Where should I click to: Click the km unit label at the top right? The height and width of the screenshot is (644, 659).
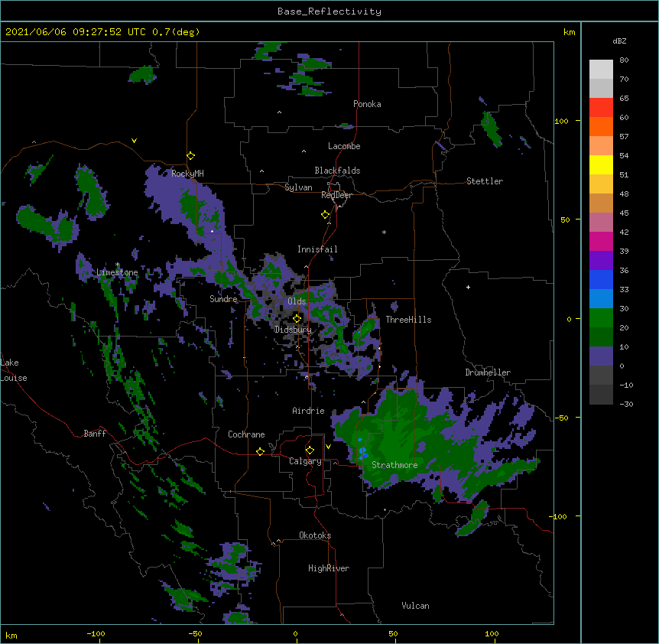pyautogui.click(x=570, y=32)
